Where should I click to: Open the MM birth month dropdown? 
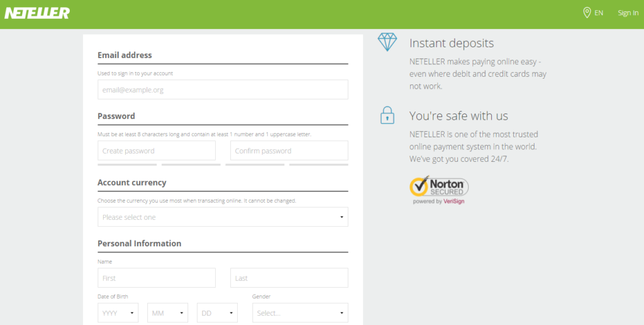pos(167,312)
